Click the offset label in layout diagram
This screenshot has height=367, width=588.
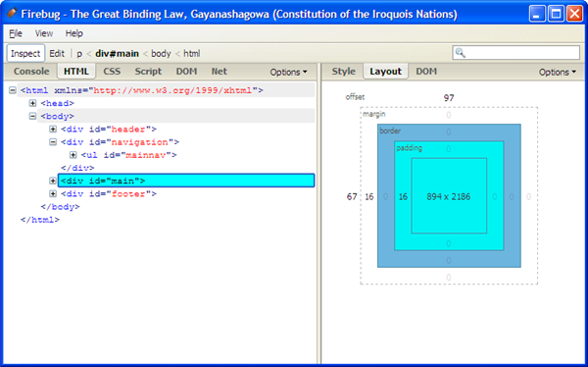tap(355, 97)
